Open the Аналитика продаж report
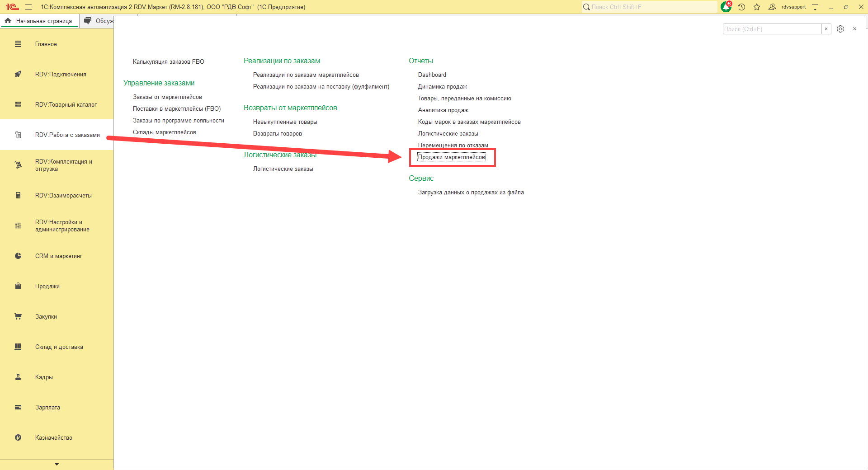 point(443,110)
